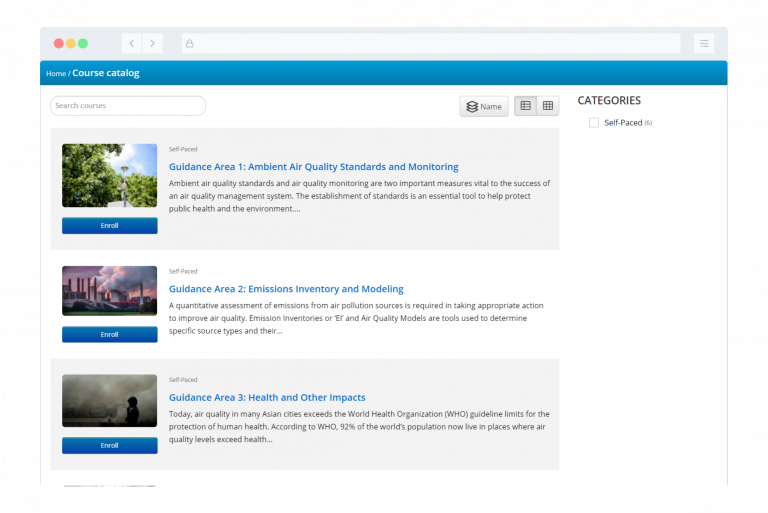This screenshot has width=768, height=513.
Task: Click the browser back arrow
Action: [131, 43]
